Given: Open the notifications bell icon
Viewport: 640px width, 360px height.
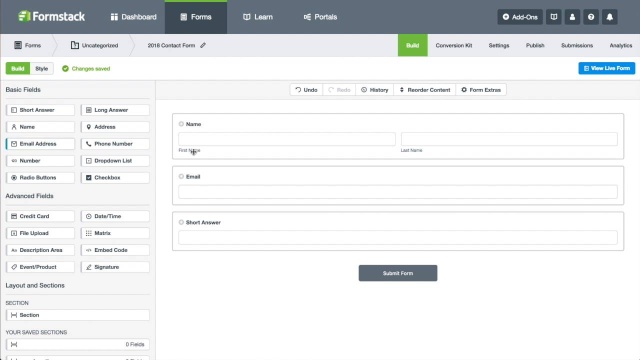Looking at the screenshot, I should tap(609, 17).
